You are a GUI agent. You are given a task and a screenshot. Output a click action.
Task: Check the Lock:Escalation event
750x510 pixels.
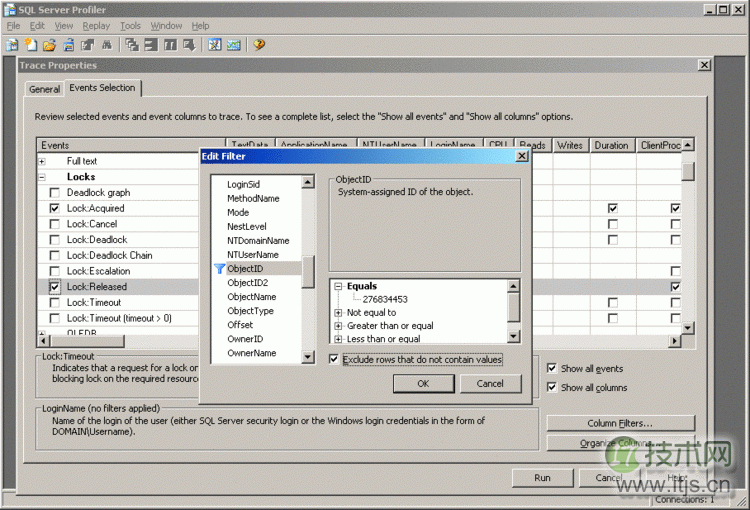pyautogui.click(x=55, y=271)
